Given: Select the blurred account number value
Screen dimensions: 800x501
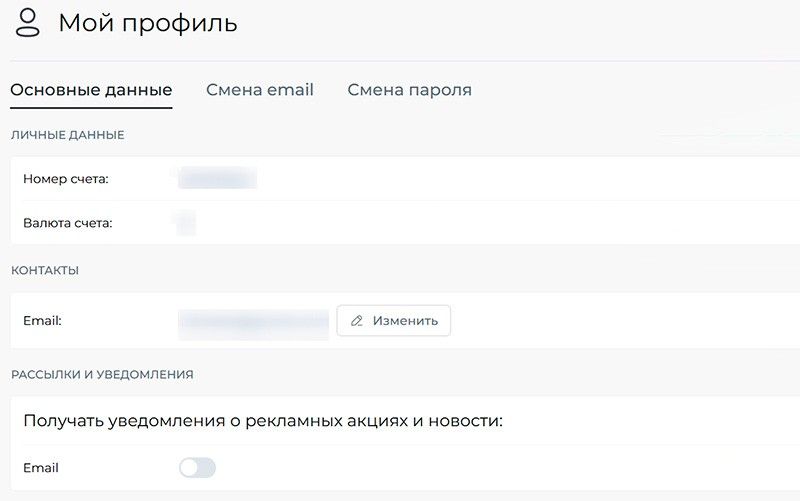Looking at the screenshot, I should [x=217, y=179].
